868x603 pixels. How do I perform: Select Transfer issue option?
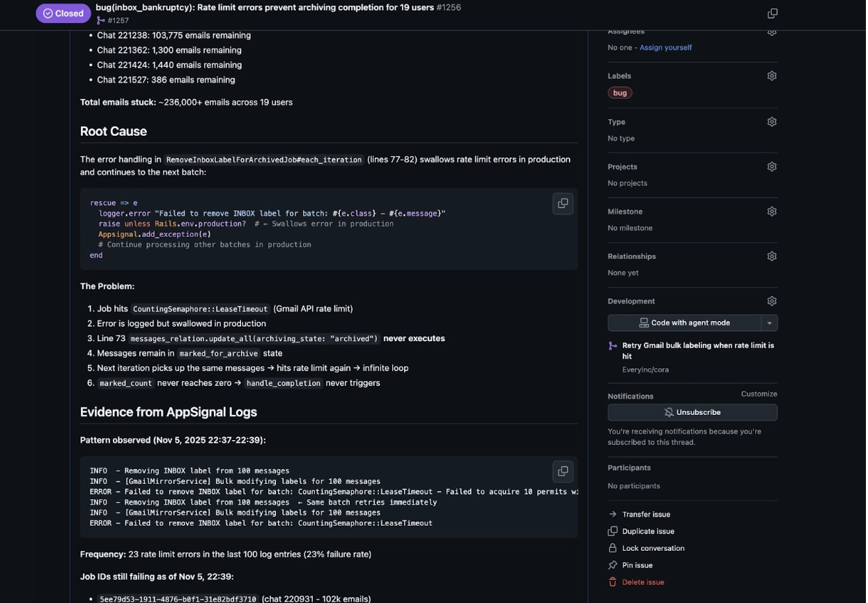pyautogui.click(x=646, y=515)
